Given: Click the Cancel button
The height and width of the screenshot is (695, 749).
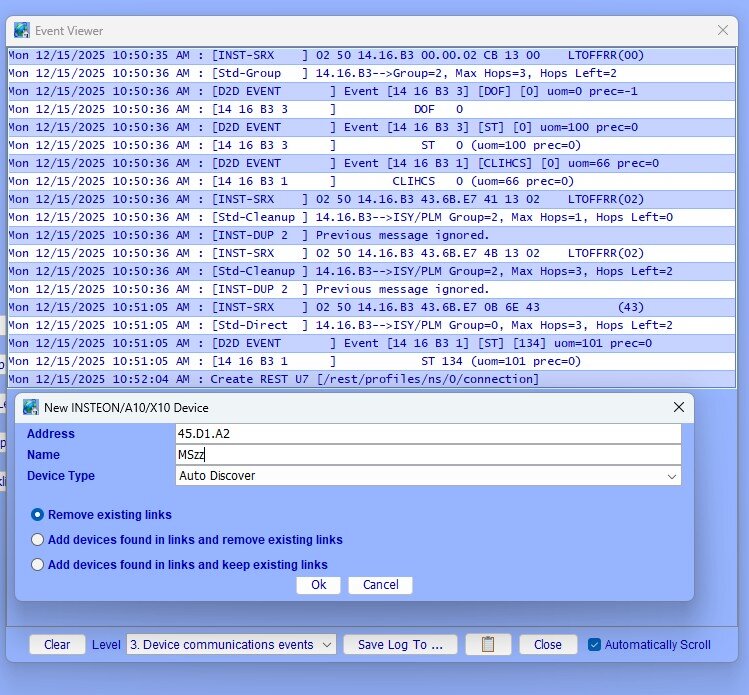Looking at the screenshot, I should point(380,585).
